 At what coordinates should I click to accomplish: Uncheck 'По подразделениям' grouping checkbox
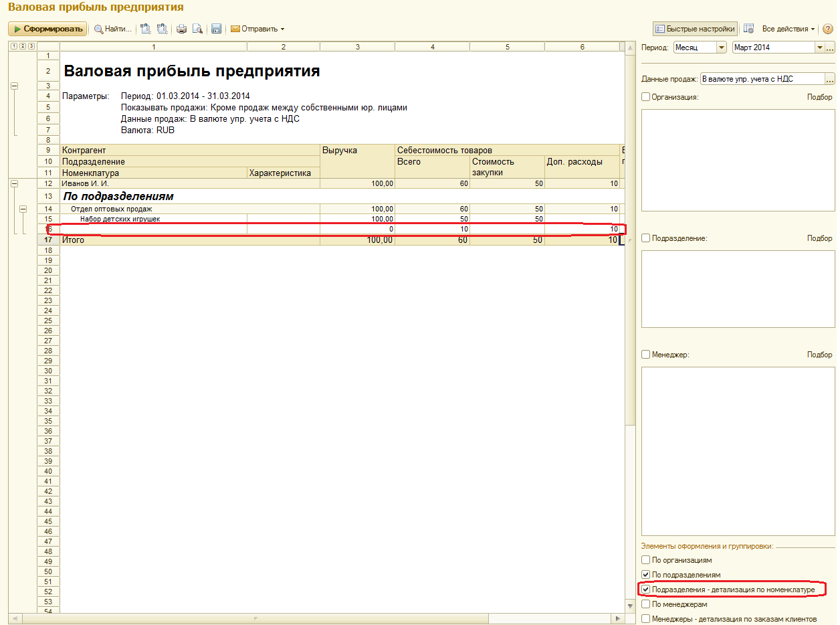point(645,575)
